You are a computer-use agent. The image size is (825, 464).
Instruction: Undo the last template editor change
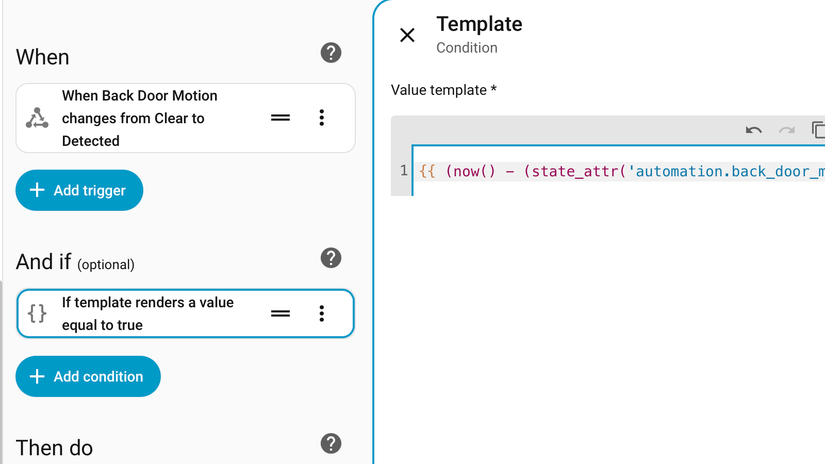point(754,130)
